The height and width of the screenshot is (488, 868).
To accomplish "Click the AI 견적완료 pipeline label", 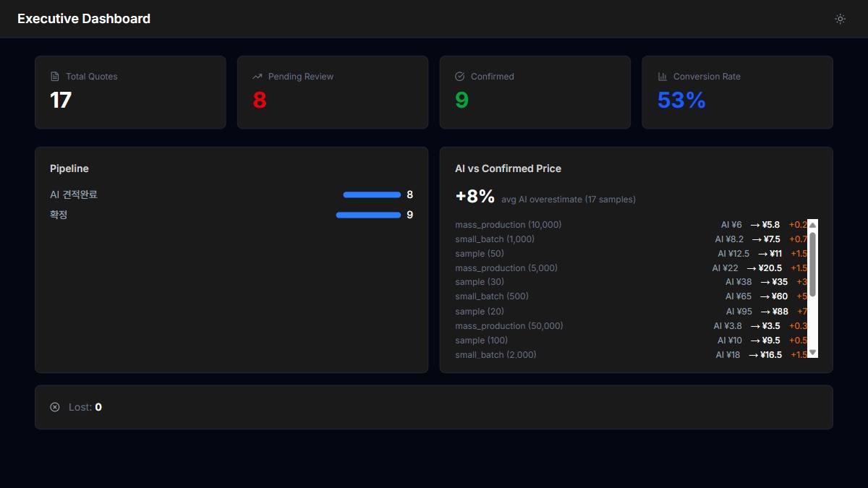I will (x=73, y=194).
